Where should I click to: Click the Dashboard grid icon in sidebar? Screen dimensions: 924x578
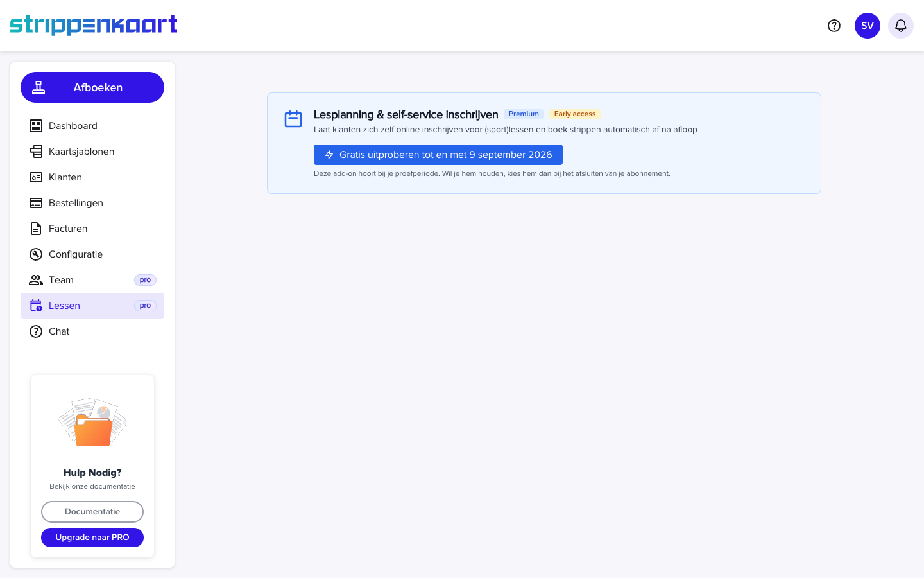point(36,126)
